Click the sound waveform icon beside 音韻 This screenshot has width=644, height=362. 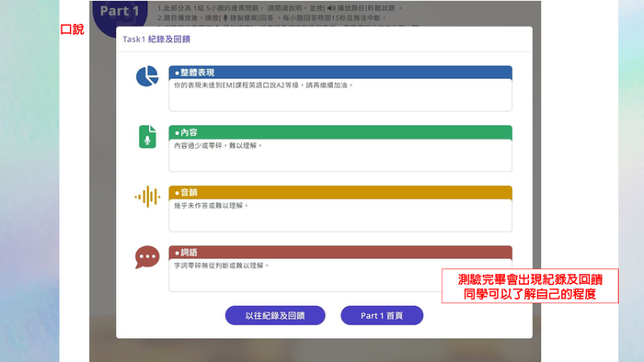pyautogui.click(x=147, y=197)
